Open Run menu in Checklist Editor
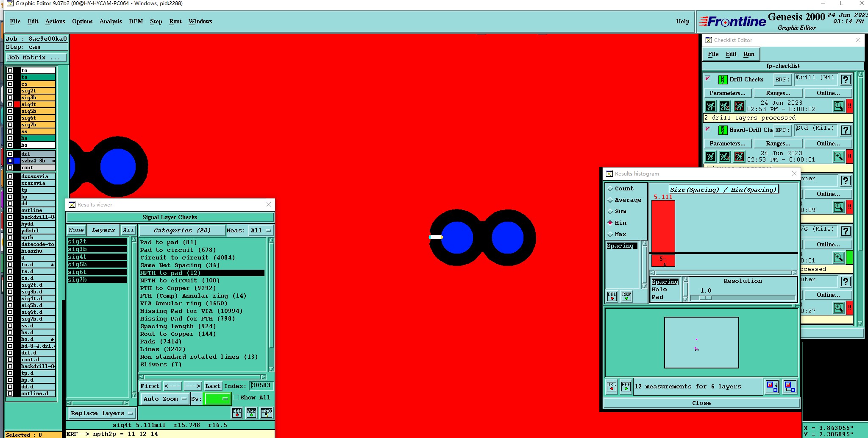The width and height of the screenshot is (868, 438). click(749, 54)
